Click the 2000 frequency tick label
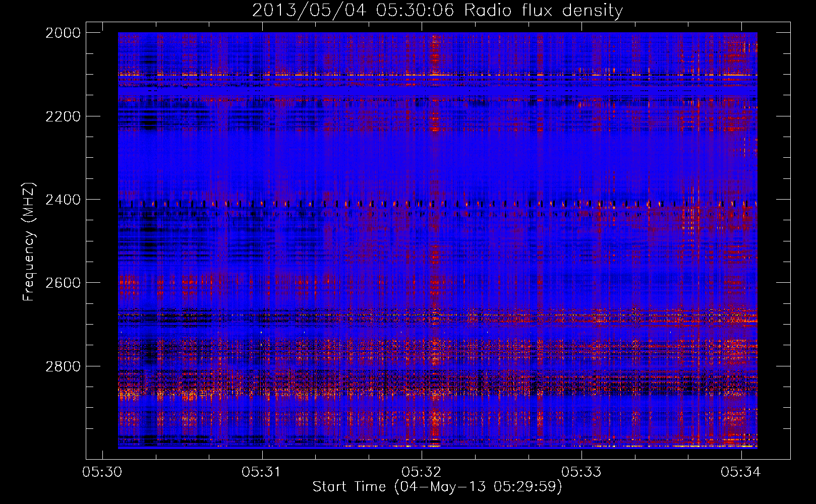816x504 pixels. point(63,33)
